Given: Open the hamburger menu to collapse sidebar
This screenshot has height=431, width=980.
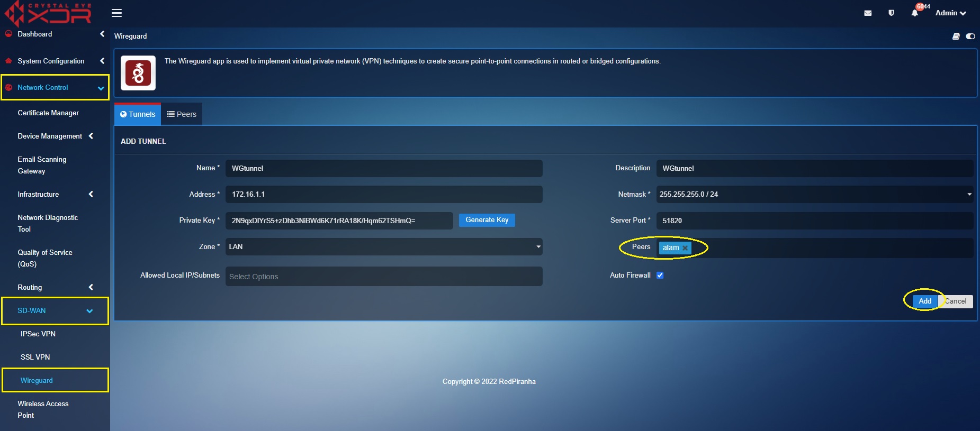Looking at the screenshot, I should pyautogui.click(x=117, y=13).
